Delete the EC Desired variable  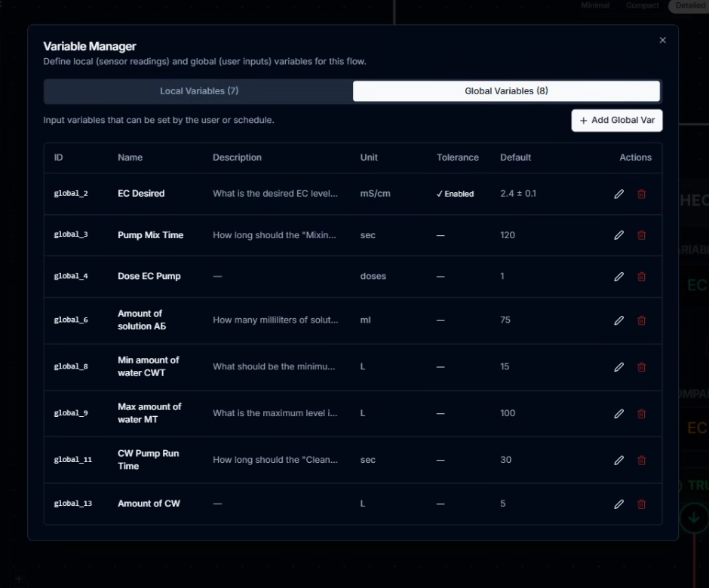pyautogui.click(x=641, y=194)
